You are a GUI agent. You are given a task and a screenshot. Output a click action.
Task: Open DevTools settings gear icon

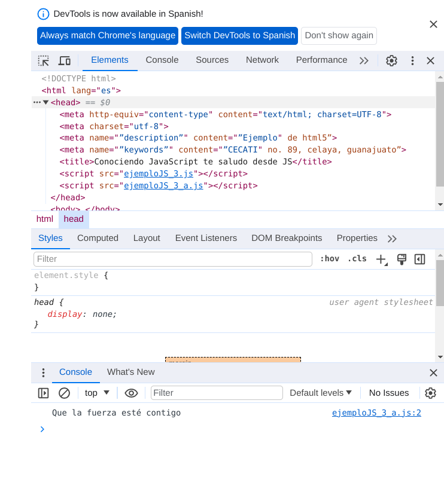[391, 60]
